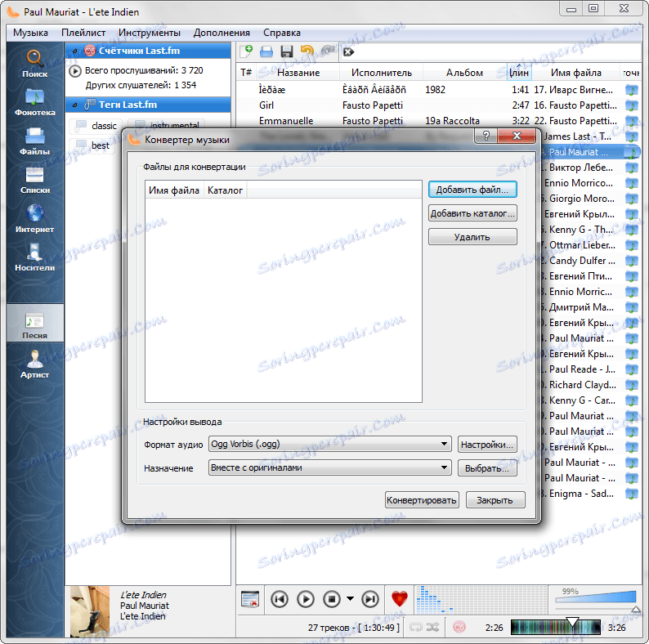Start playback with the play button
This screenshot has width=649, height=644.
[306, 599]
